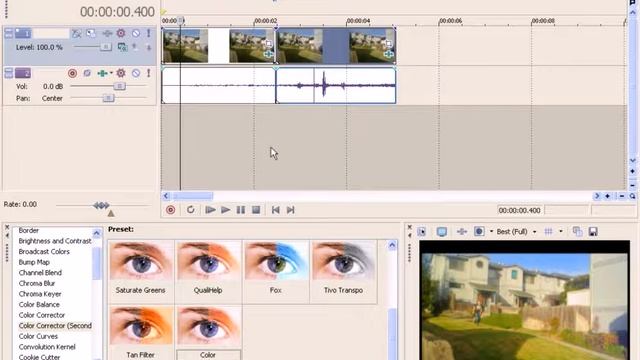Open automation settings on video track 1

pos(121,33)
